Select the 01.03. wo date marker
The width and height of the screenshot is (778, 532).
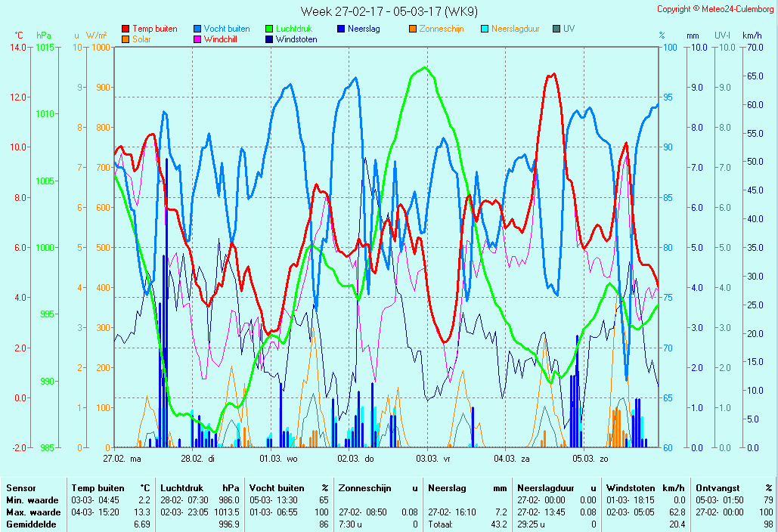279,458
